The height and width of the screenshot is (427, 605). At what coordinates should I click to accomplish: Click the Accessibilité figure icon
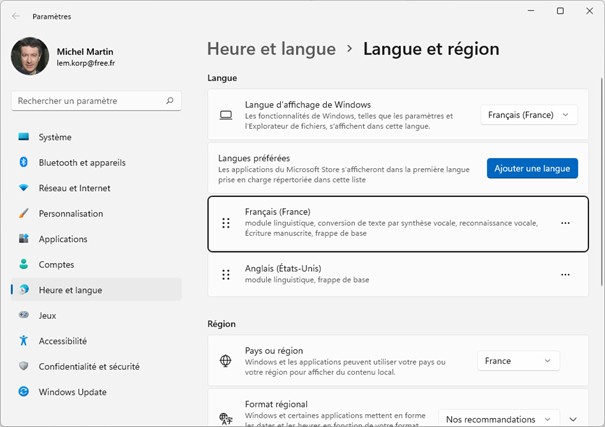point(24,340)
